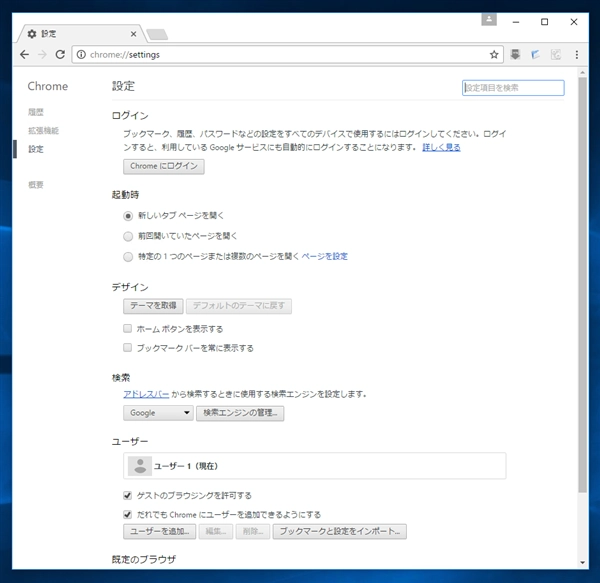Image resolution: width=600 pixels, height=583 pixels.
Task: Click the faded extension icon beside menu
Action: click(x=556, y=55)
